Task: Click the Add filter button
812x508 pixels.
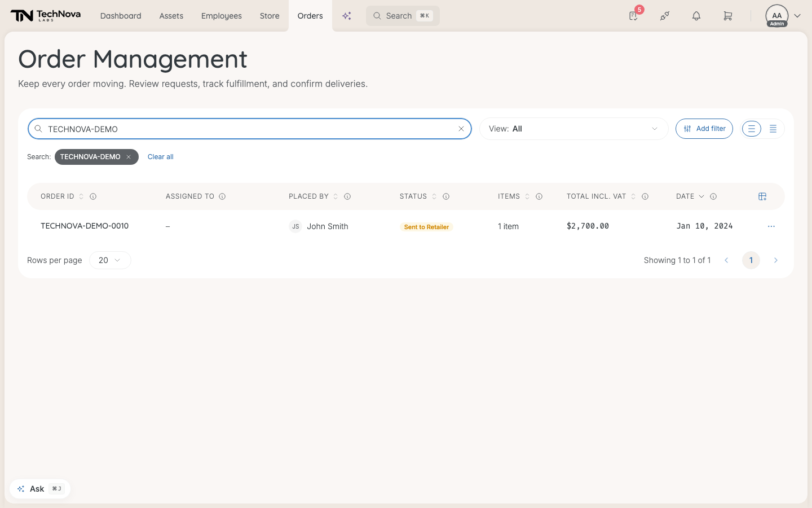Action: click(704, 129)
